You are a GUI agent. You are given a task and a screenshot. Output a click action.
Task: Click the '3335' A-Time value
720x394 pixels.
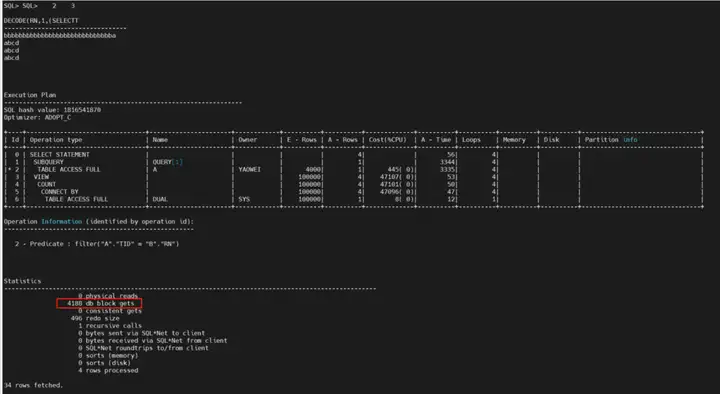pyautogui.click(x=447, y=169)
